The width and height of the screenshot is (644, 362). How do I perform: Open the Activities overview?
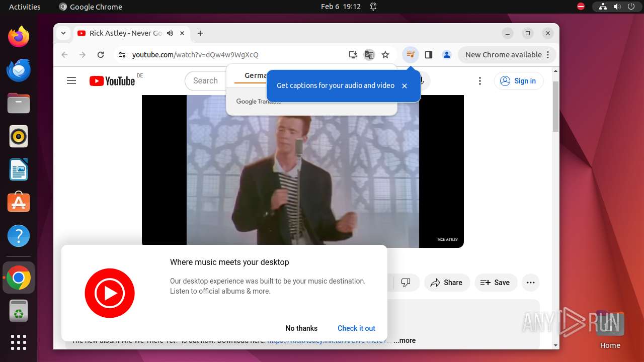(25, 7)
